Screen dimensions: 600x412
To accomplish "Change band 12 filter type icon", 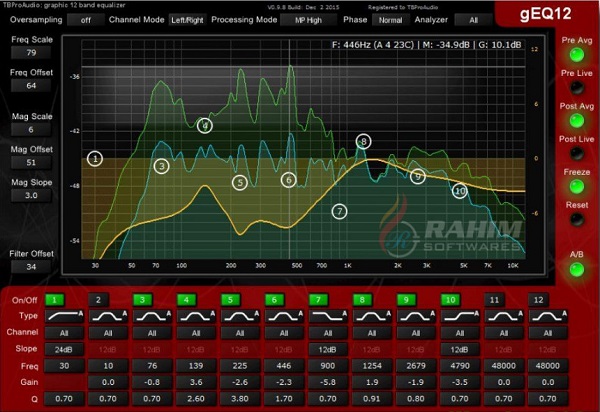I will click(548, 316).
